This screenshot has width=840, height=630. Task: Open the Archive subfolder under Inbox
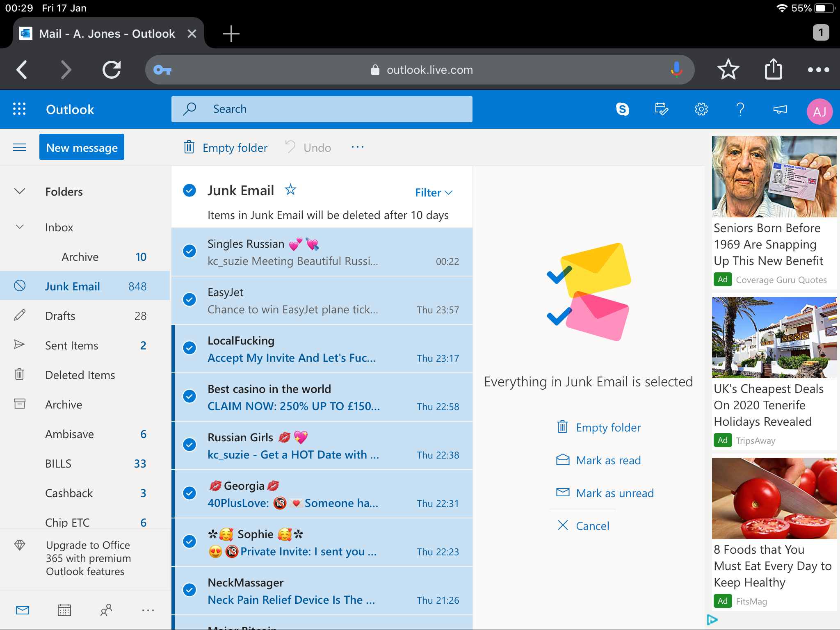[x=85, y=257]
